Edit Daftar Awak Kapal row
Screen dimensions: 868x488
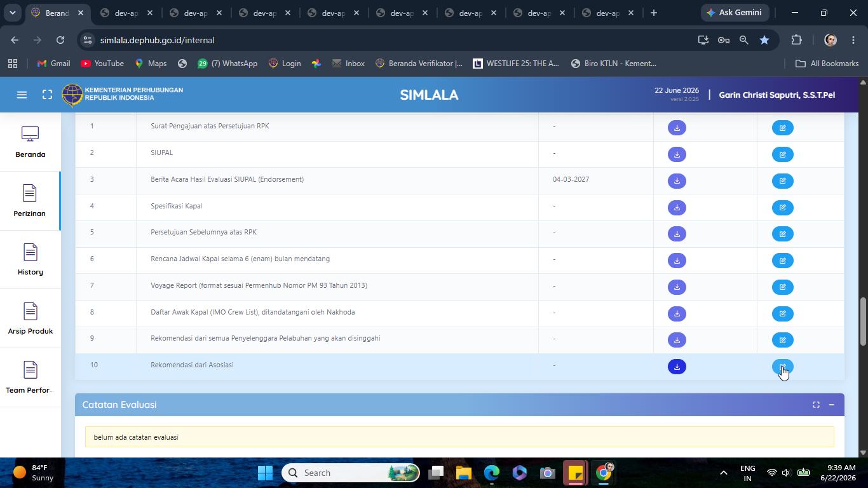(x=782, y=314)
